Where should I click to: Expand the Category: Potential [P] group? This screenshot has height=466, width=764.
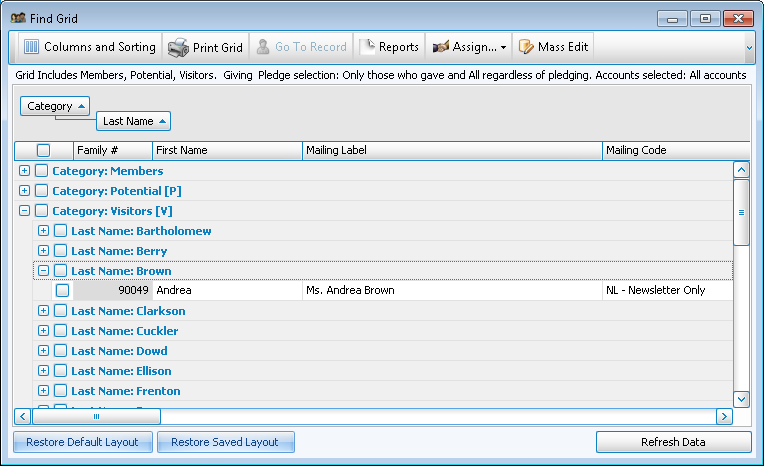[x=24, y=191]
